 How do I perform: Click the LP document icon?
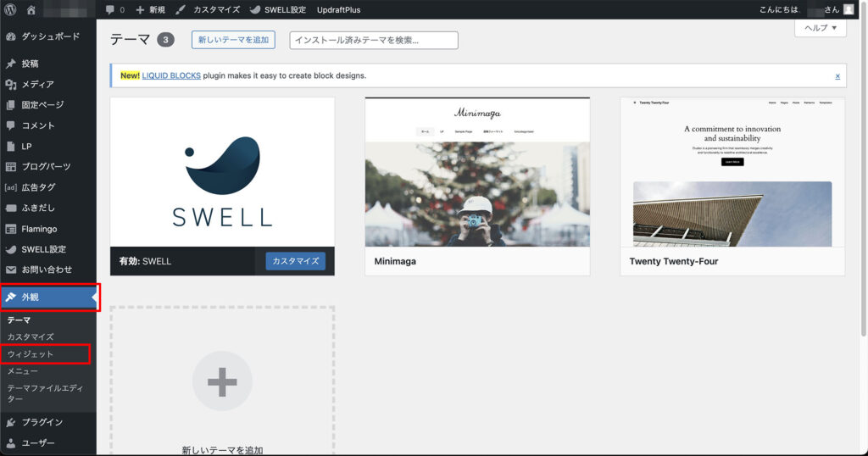click(x=10, y=146)
